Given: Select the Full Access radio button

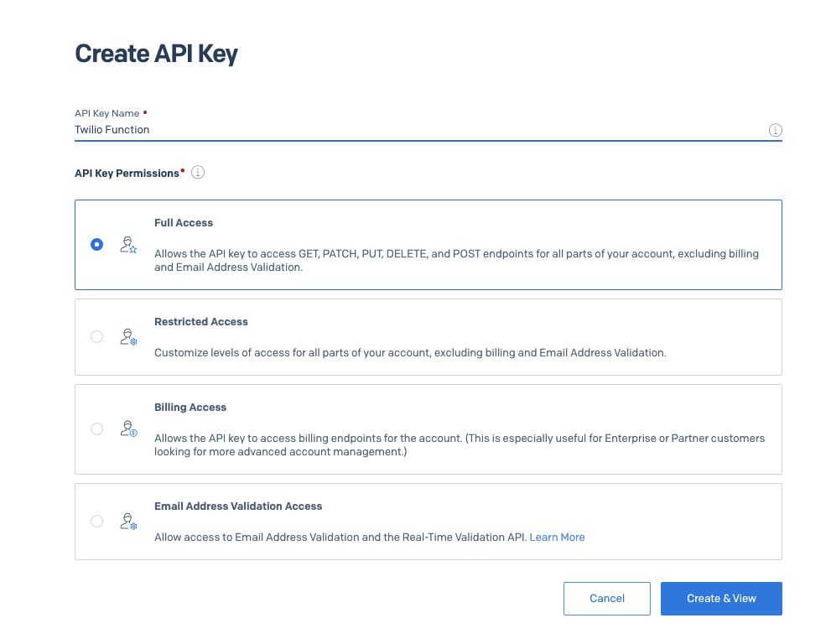Looking at the screenshot, I should click(x=96, y=244).
